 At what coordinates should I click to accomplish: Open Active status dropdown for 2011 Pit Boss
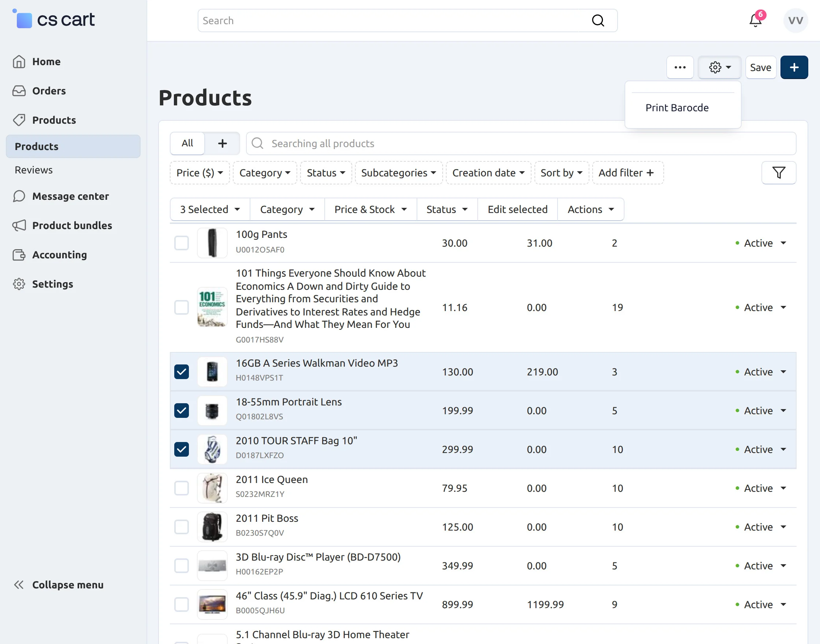761,527
